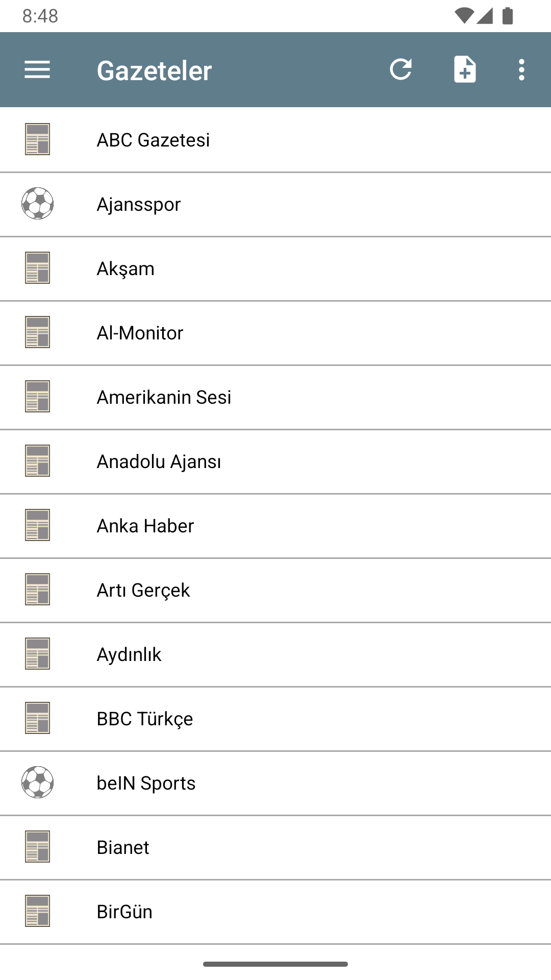Screen dimensions: 551x980
Task: Tap the newspaper icon beside ABC Gazetesi
Action: pyautogui.click(x=37, y=139)
